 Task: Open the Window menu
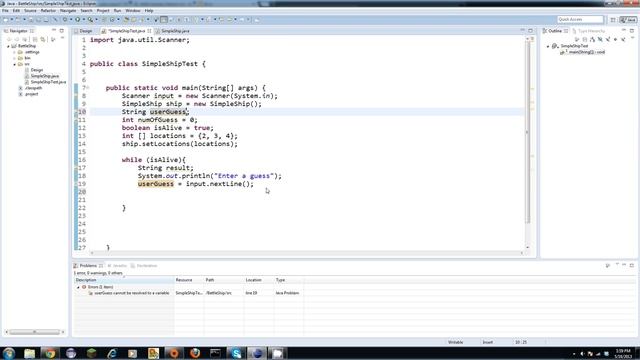[x=133, y=11]
